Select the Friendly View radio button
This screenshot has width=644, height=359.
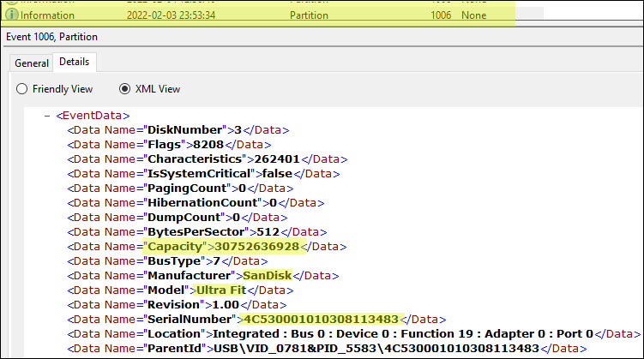point(22,89)
